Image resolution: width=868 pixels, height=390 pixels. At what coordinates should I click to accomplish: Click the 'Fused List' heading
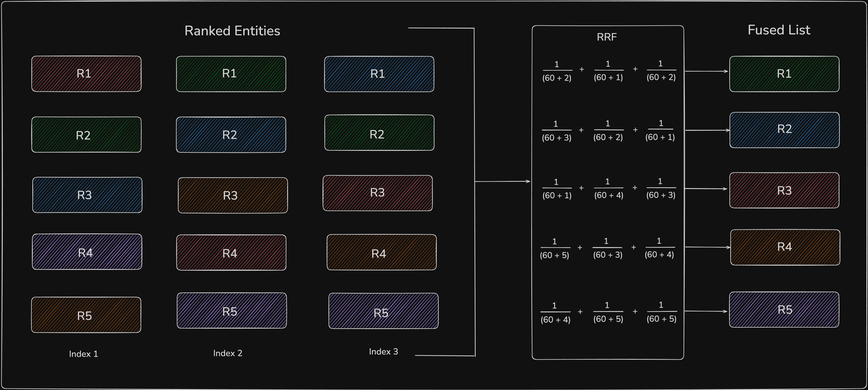(779, 30)
